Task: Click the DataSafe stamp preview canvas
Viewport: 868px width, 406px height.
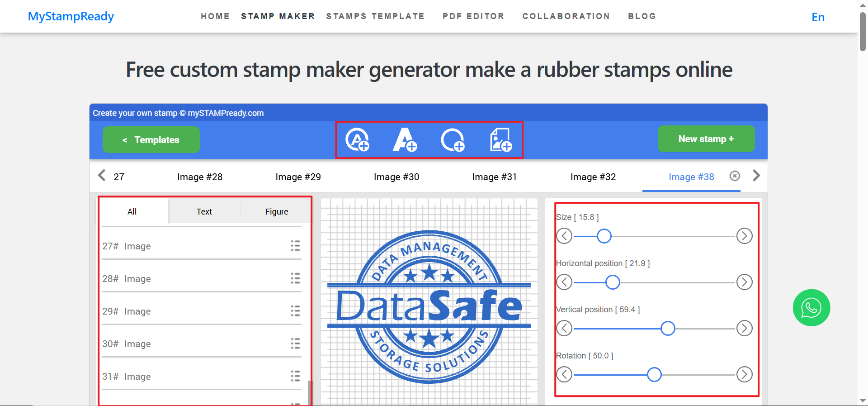Action: 429,302
